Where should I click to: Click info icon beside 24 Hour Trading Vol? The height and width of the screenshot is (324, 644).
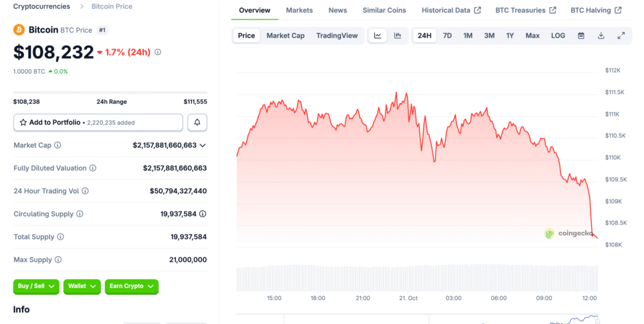point(85,191)
